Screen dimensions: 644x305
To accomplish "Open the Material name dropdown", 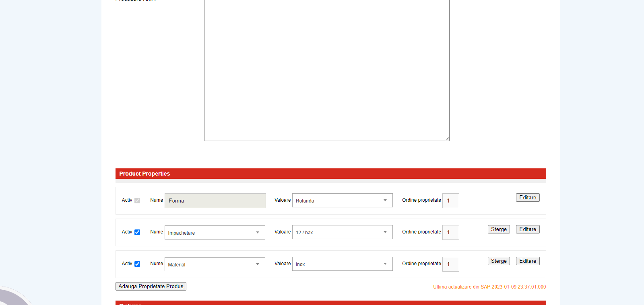I will 215,264.
